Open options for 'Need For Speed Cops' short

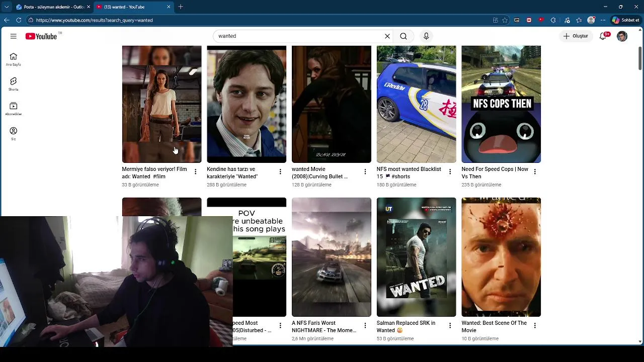pyautogui.click(x=535, y=172)
